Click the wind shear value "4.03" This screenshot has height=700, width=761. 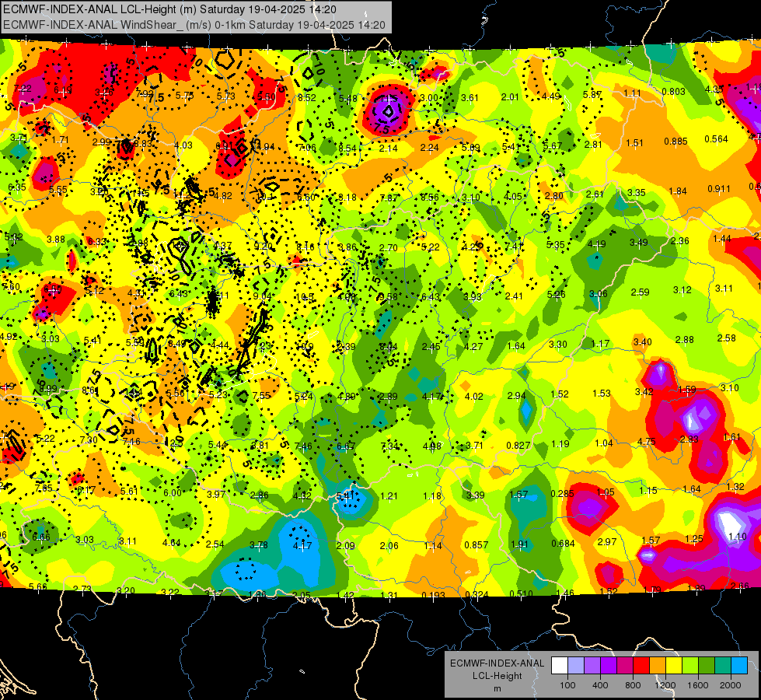[183, 145]
